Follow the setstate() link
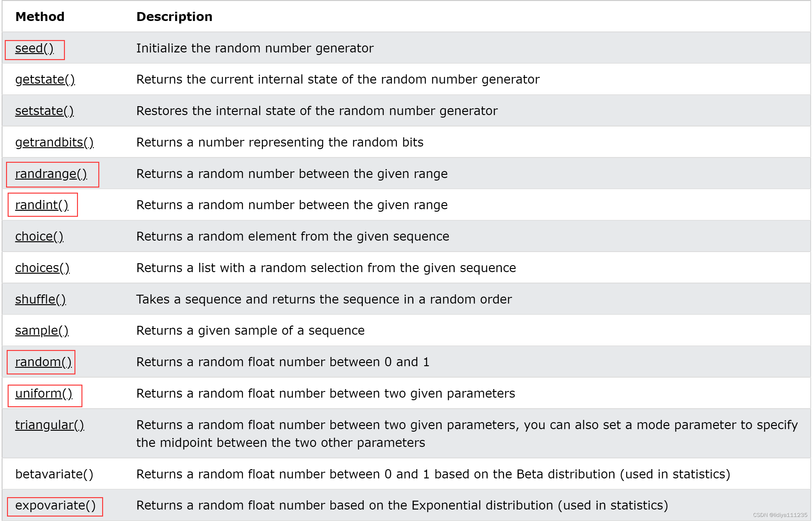 pos(44,111)
